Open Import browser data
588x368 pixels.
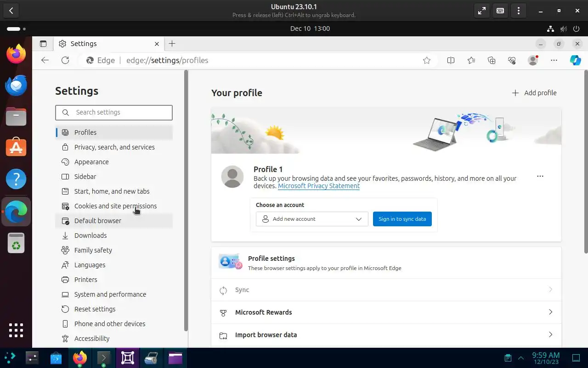386,335
